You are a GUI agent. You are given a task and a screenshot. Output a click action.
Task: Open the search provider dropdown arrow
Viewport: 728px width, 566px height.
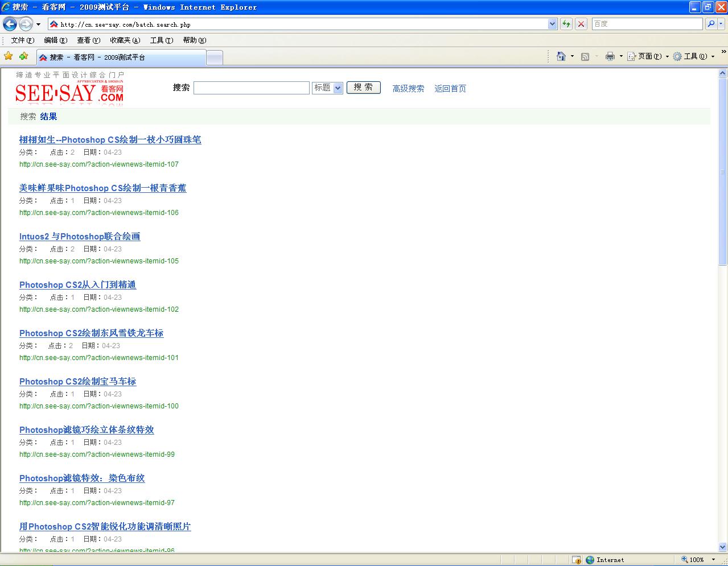pos(721,24)
